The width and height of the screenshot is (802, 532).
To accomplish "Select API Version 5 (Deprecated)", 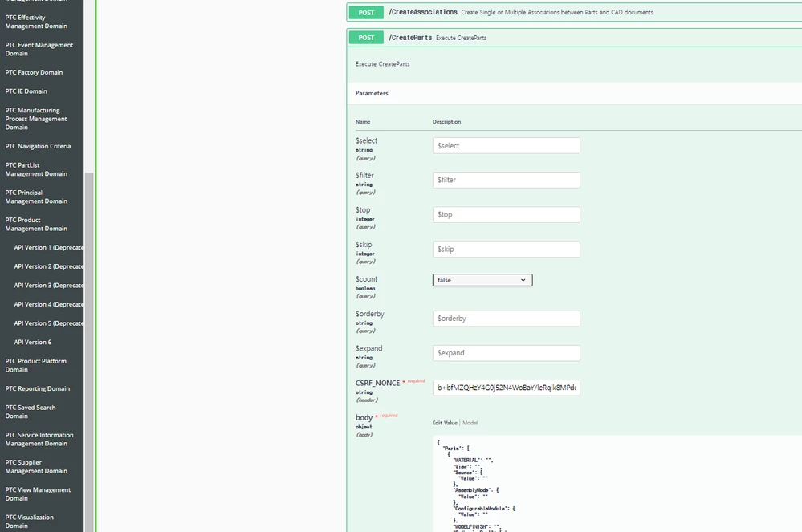I will pyautogui.click(x=49, y=323).
